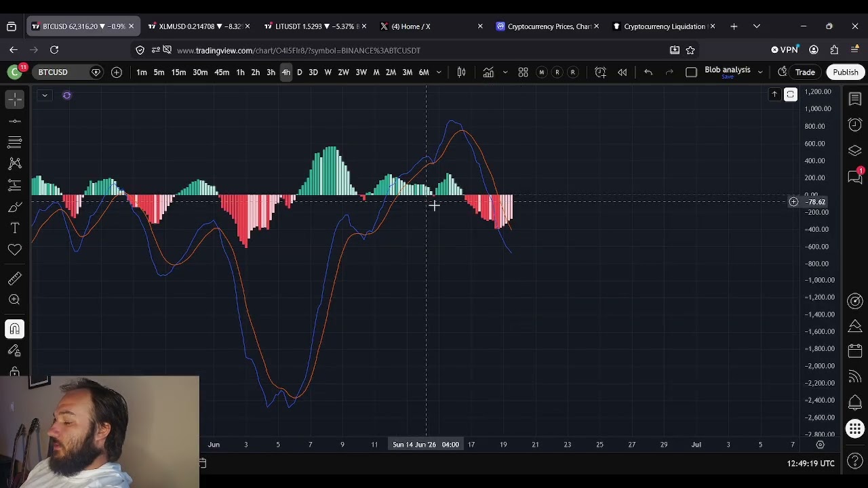868x488 pixels.
Task: Redo the chart action
Action: [x=669, y=72]
